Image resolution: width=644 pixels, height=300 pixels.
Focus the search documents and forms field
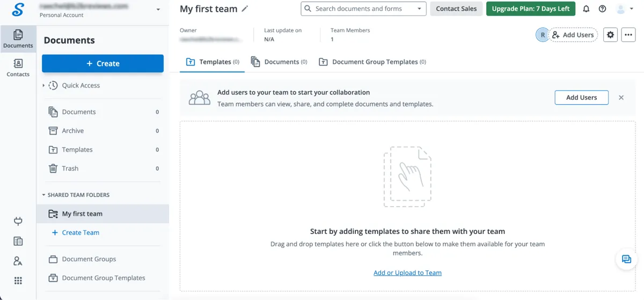click(x=363, y=9)
